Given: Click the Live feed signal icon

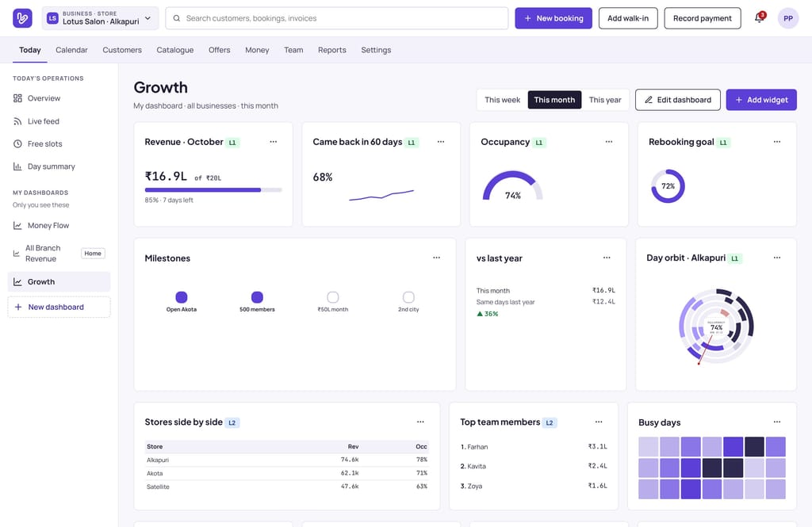Looking at the screenshot, I should 17,121.
